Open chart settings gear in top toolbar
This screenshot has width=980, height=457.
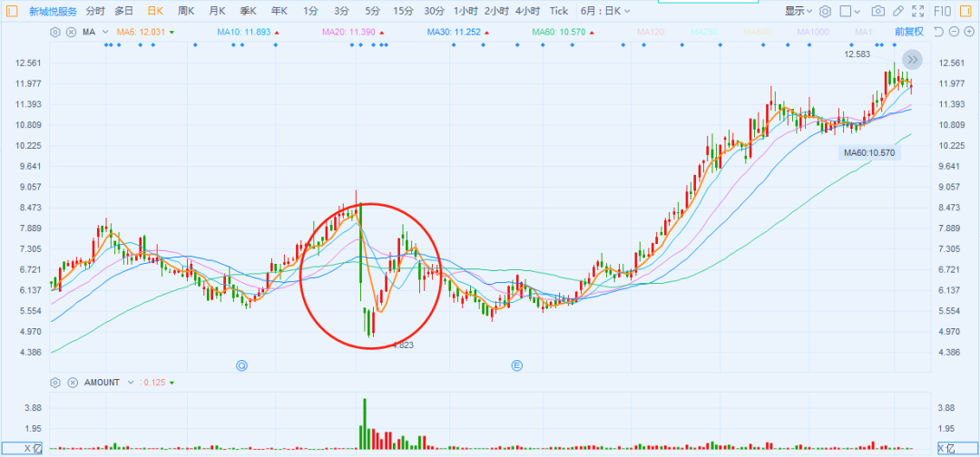coord(825,11)
